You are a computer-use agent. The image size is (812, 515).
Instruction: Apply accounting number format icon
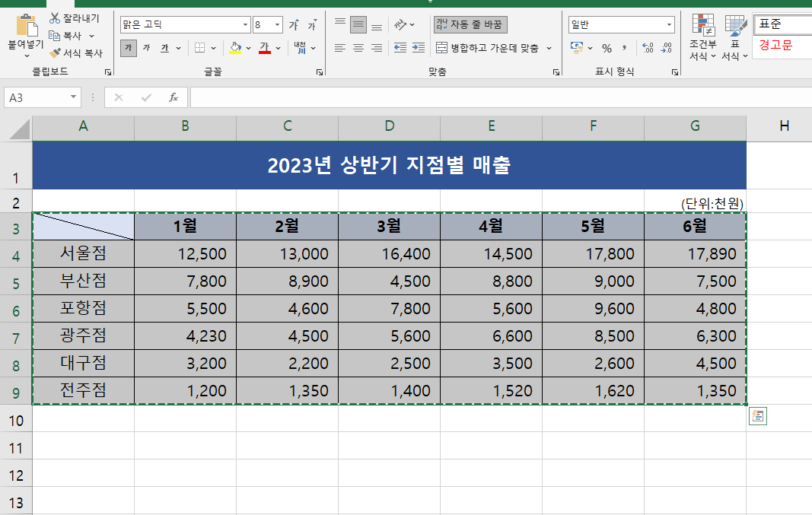pos(576,48)
